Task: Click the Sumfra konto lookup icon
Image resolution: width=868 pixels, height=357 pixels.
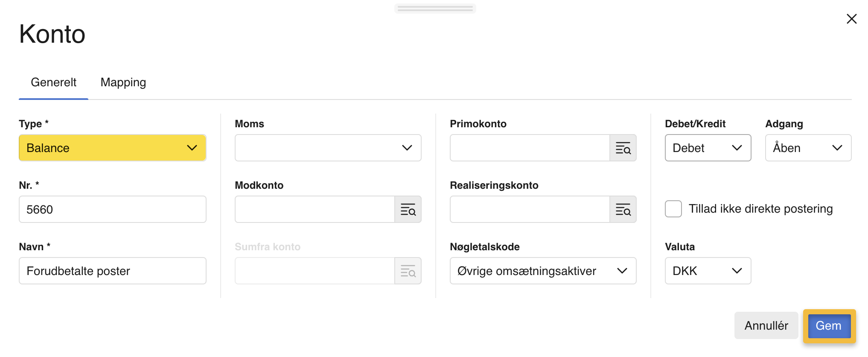Action: pyautogui.click(x=408, y=271)
